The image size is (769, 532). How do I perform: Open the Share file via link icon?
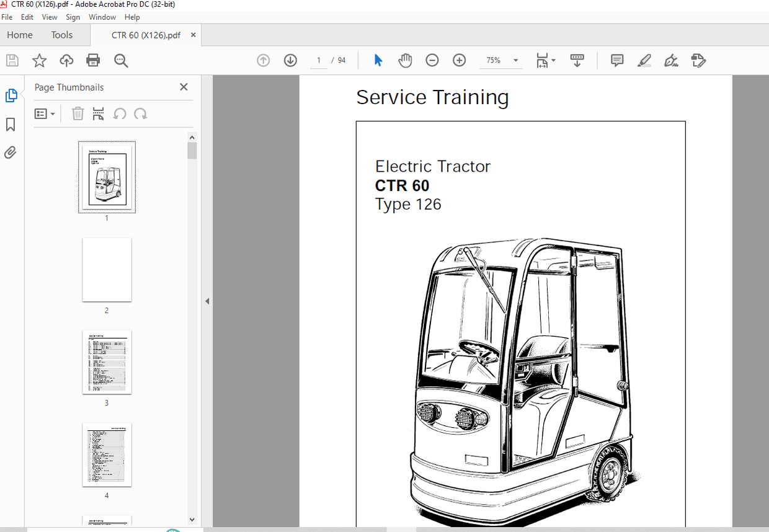click(66, 60)
